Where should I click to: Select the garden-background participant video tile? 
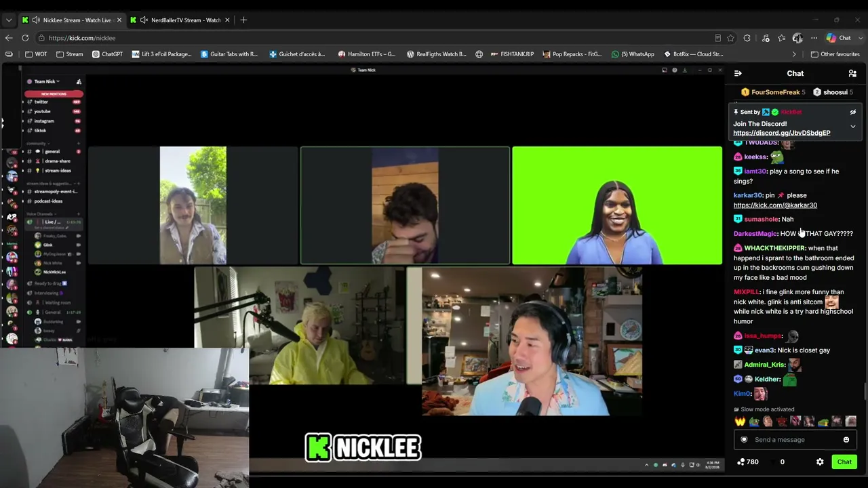193,205
